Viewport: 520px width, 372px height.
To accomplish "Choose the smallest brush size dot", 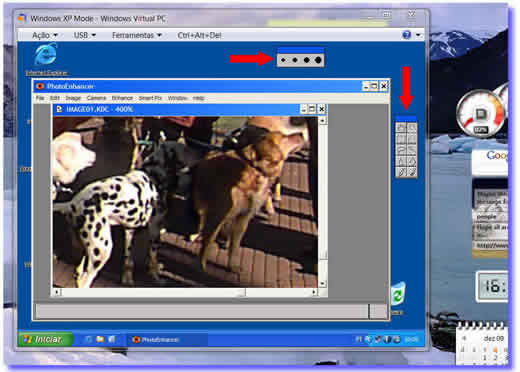I will (283, 60).
